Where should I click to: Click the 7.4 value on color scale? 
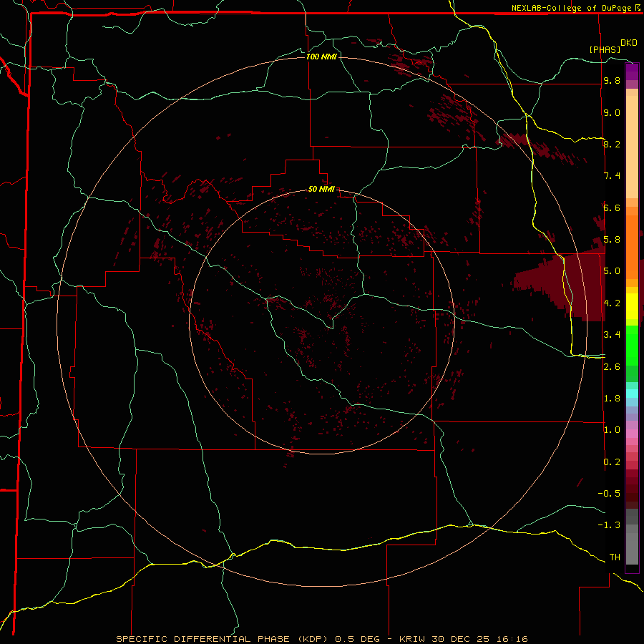[x=612, y=176]
